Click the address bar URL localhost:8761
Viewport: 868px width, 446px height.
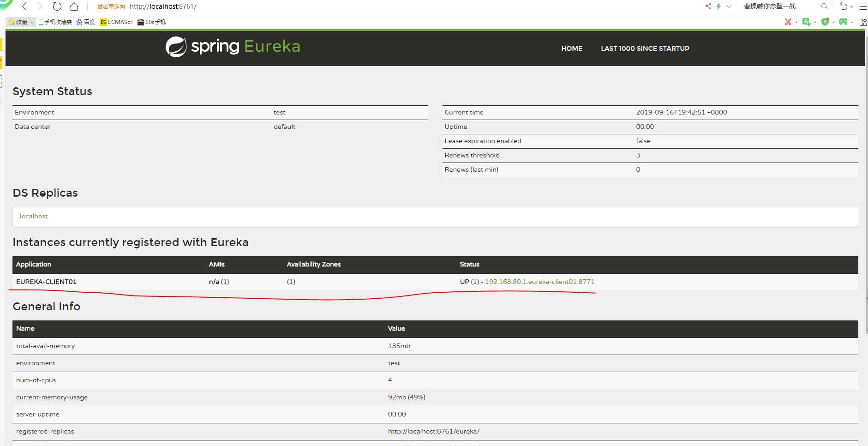point(163,6)
